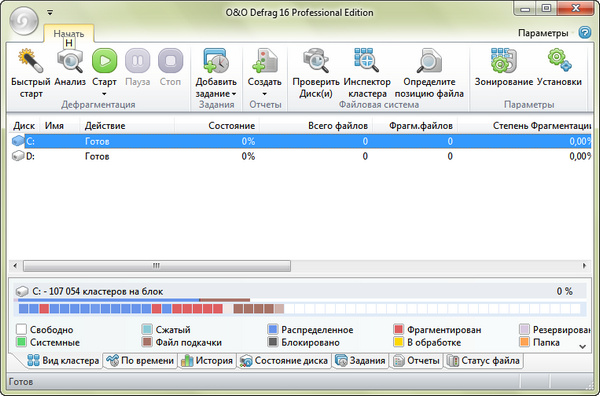Click Проверить Диск(и) icon
The image size is (600, 396).
click(316, 61)
